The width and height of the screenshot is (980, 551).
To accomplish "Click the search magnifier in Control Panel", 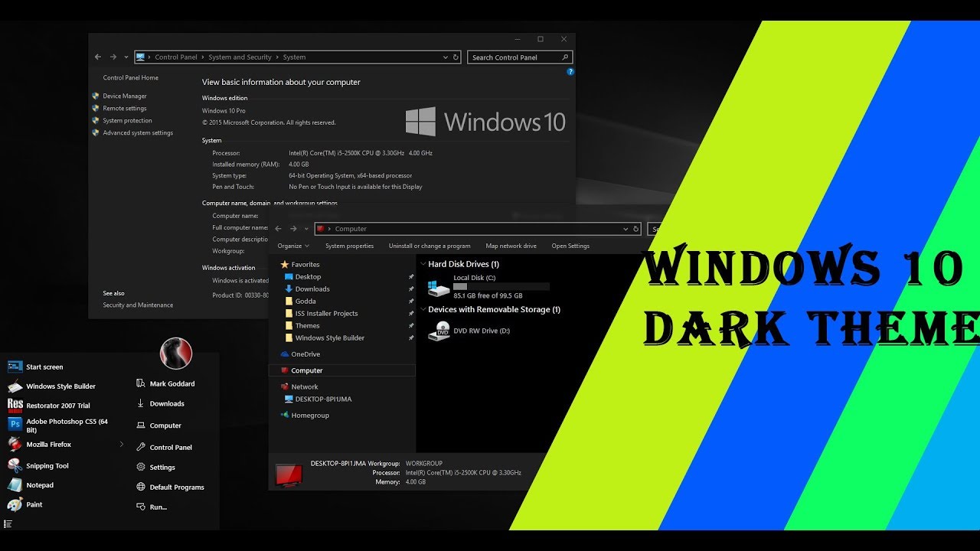I will pos(566,57).
